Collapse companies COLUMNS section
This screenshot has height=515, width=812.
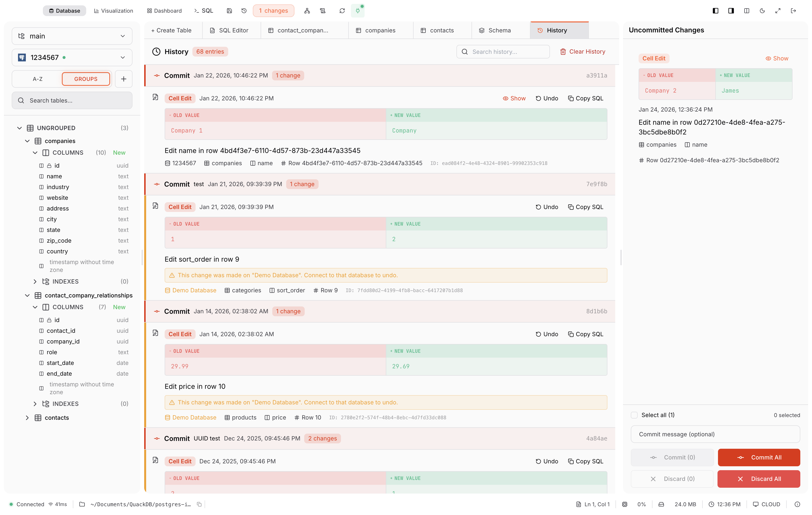pyautogui.click(x=35, y=153)
